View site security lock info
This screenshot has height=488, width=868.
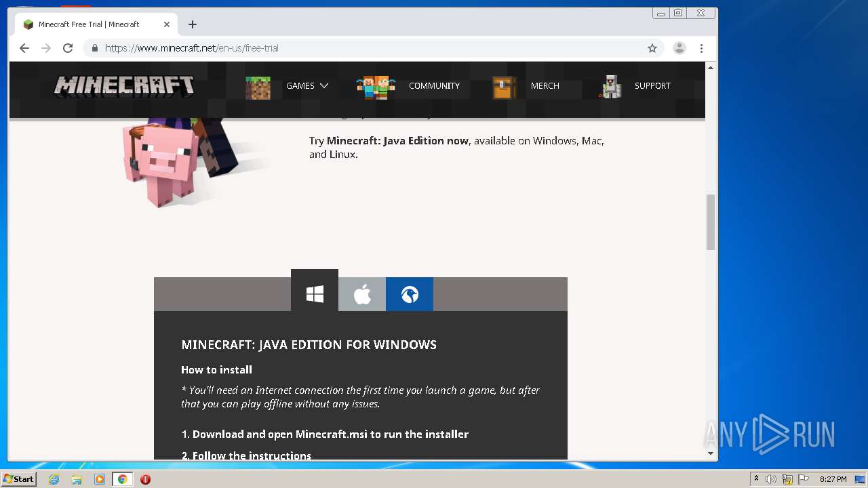94,48
